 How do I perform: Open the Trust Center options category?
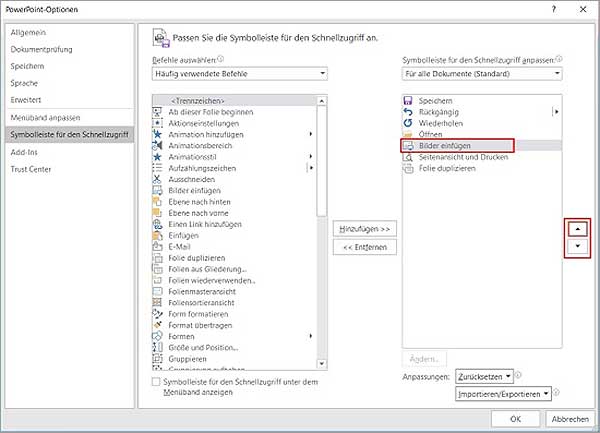click(31, 169)
